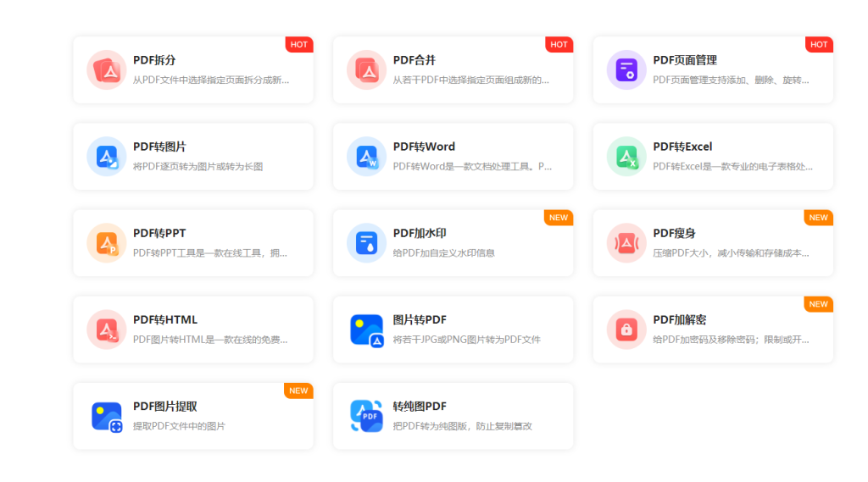Image resolution: width=868 pixels, height=482 pixels.
Task: Select the PDF转Word icon
Action: pos(367,157)
